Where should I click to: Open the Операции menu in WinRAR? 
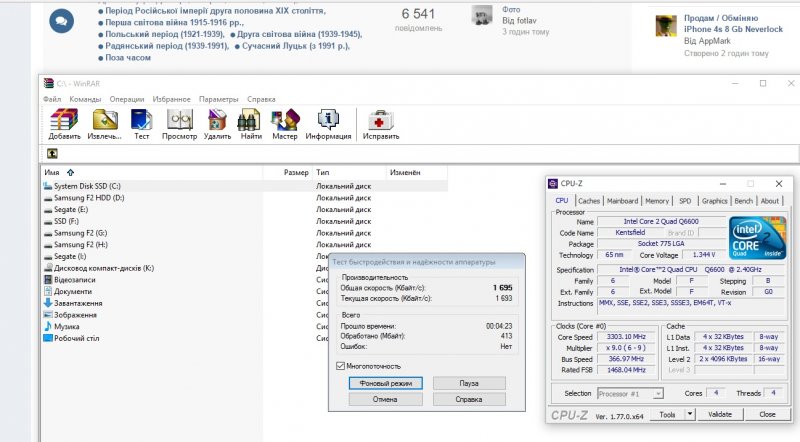[127, 99]
